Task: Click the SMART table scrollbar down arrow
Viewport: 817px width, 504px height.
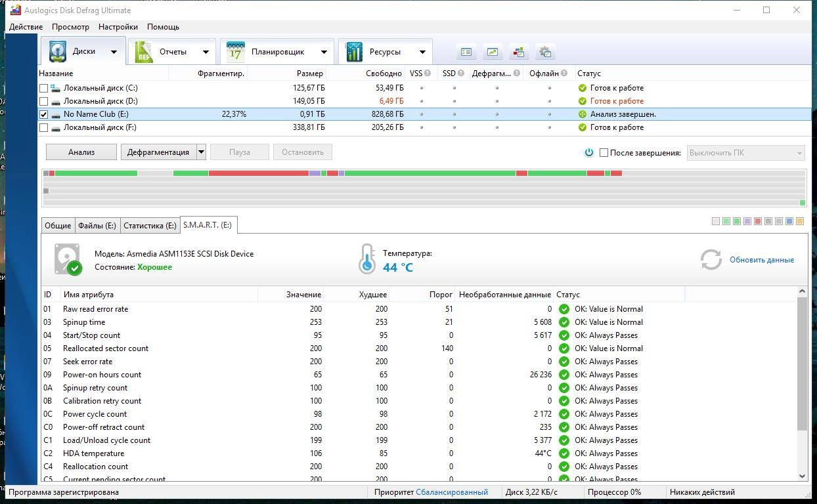Action: pos(803,476)
